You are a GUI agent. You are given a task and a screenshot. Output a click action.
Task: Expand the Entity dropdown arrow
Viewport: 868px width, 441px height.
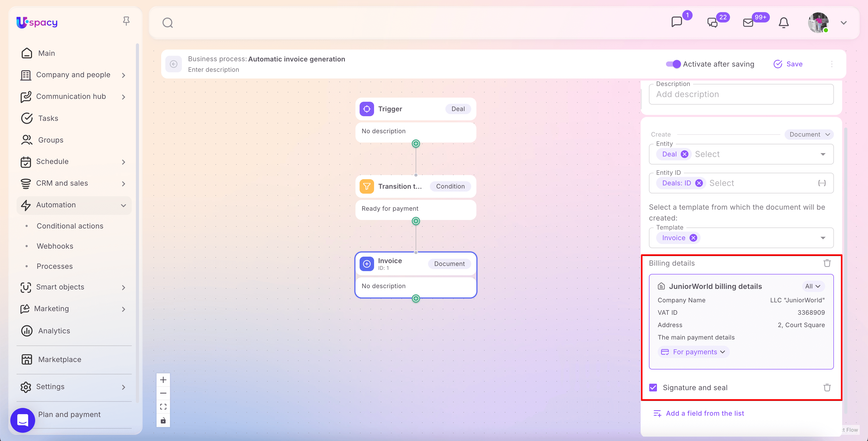coord(823,154)
